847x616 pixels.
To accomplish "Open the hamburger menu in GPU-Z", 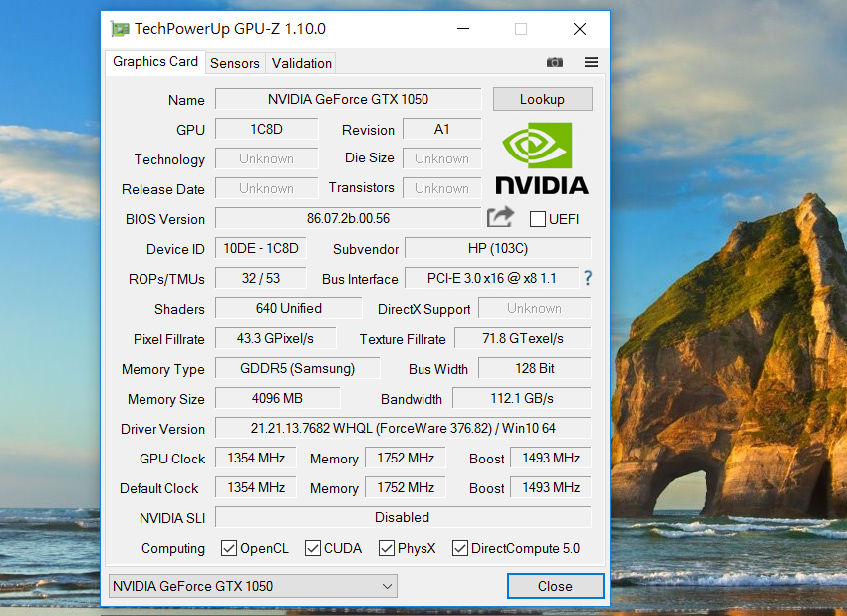I will [x=591, y=62].
